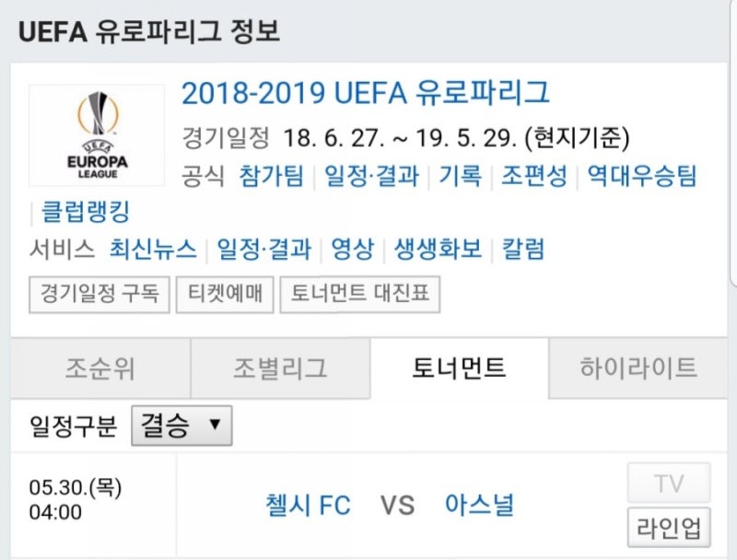The width and height of the screenshot is (737, 560).
Task: Switch to the 조순위 tab
Action: pos(100,367)
